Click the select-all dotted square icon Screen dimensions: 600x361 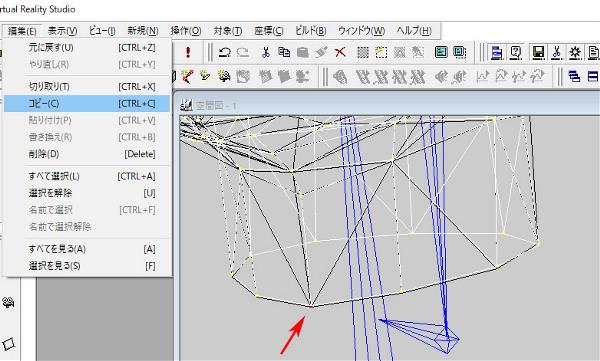362,52
